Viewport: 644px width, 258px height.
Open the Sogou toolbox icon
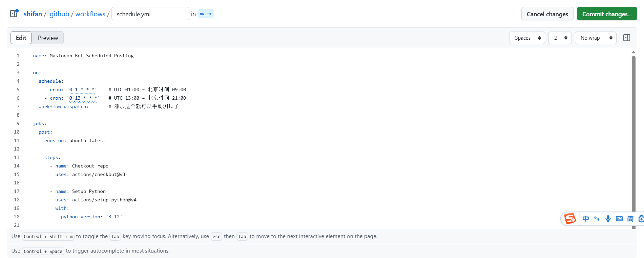pyautogui.click(x=641, y=219)
